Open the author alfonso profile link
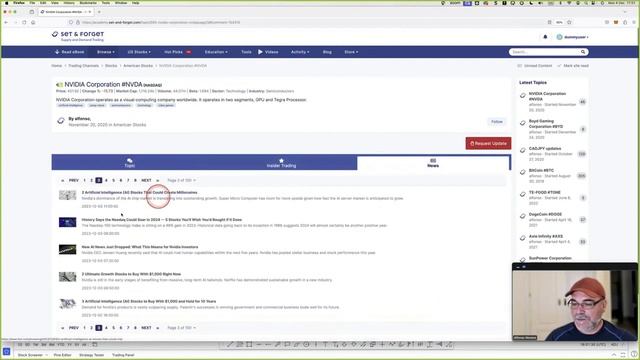The width and height of the screenshot is (640, 360). 82,119
